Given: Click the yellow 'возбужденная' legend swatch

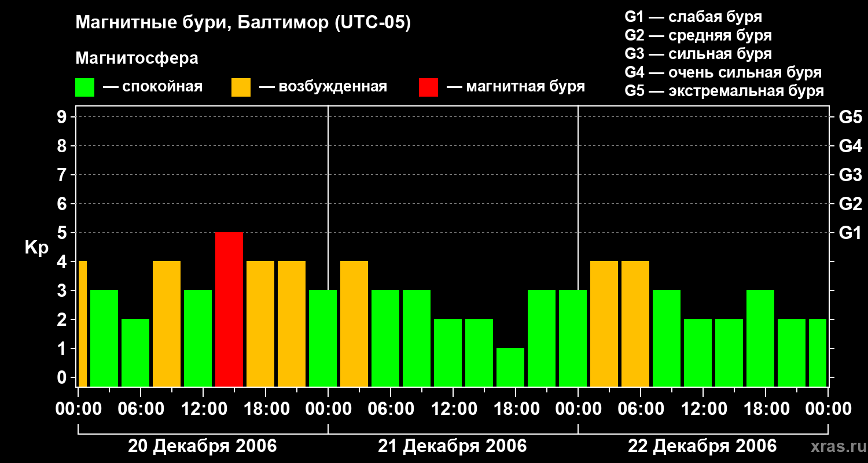Looking at the screenshot, I should [x=241, y=87].
